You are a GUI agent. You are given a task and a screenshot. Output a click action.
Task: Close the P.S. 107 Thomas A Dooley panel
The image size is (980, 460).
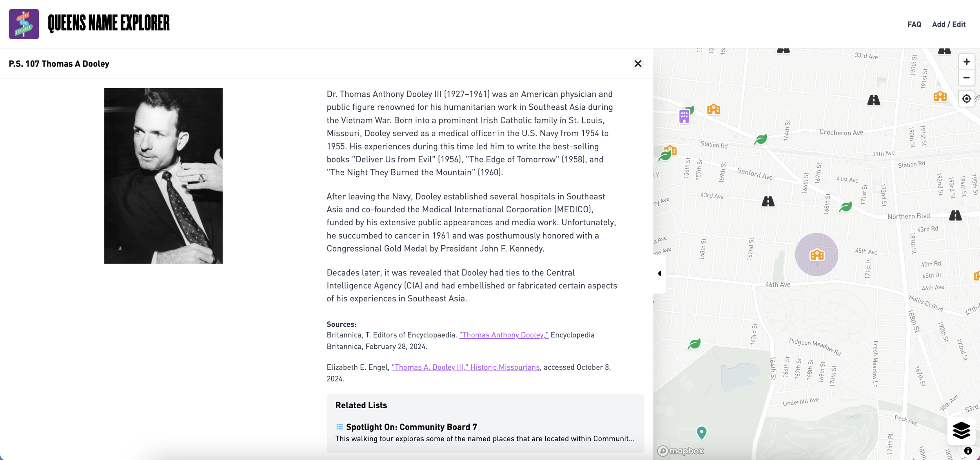(x=638, y=63)
